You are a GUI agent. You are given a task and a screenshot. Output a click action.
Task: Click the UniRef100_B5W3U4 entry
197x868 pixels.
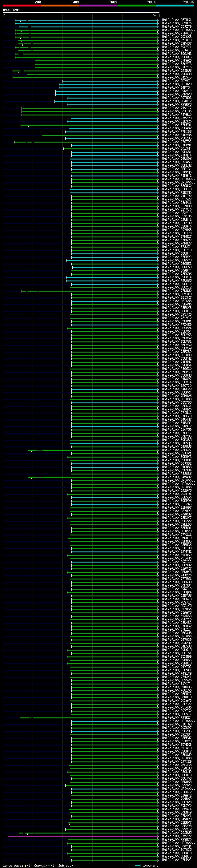click(176, 470)
